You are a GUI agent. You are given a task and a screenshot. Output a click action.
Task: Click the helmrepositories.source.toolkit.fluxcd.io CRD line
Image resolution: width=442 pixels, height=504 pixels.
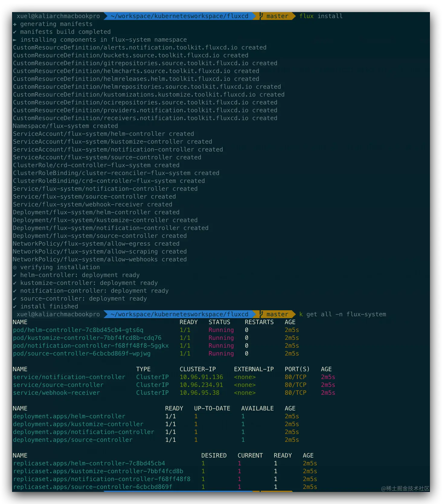(147, 87)
